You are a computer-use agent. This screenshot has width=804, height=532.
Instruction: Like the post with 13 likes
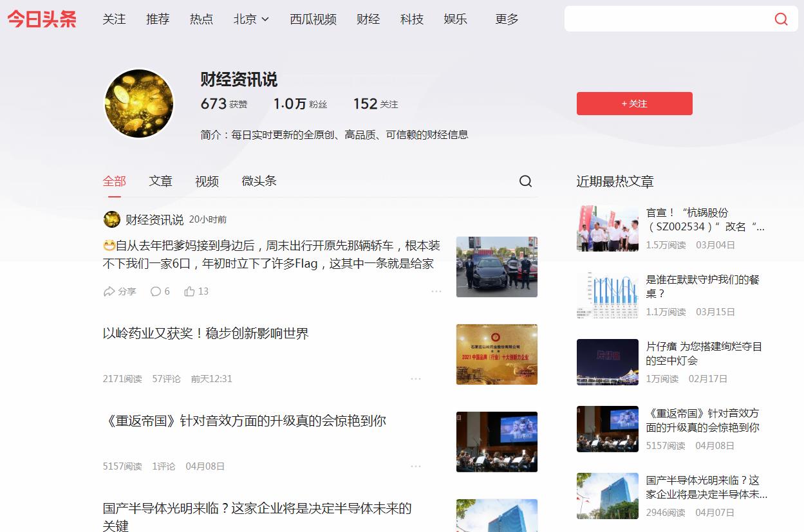pos(196,291)
